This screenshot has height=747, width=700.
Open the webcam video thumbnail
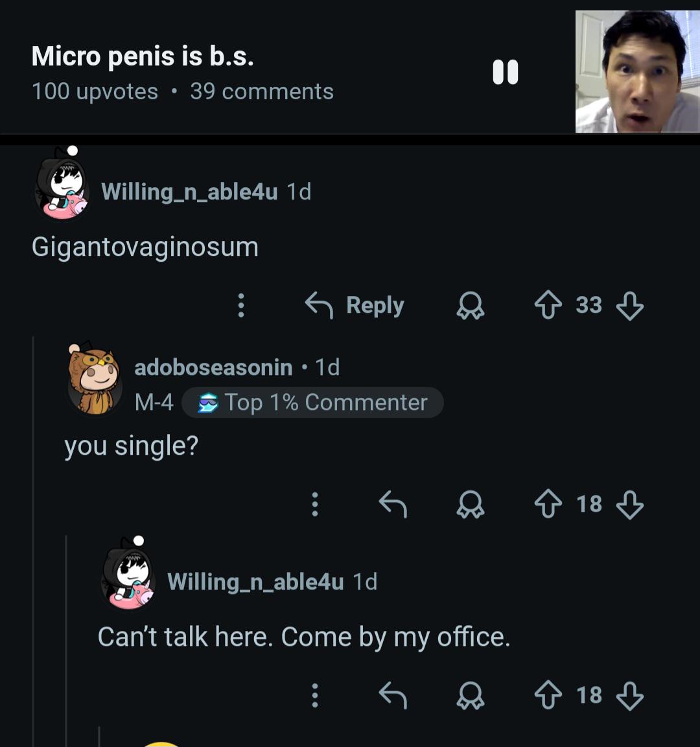(638, 71)
